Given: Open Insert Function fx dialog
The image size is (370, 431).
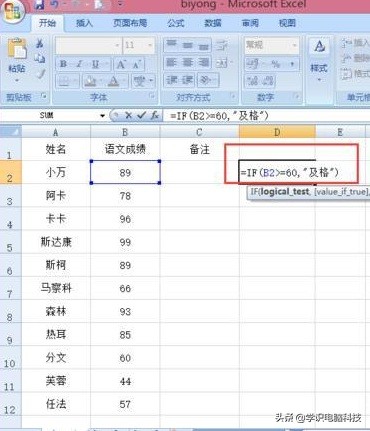Looking at the screenshot, I should (x=155, y=115).
